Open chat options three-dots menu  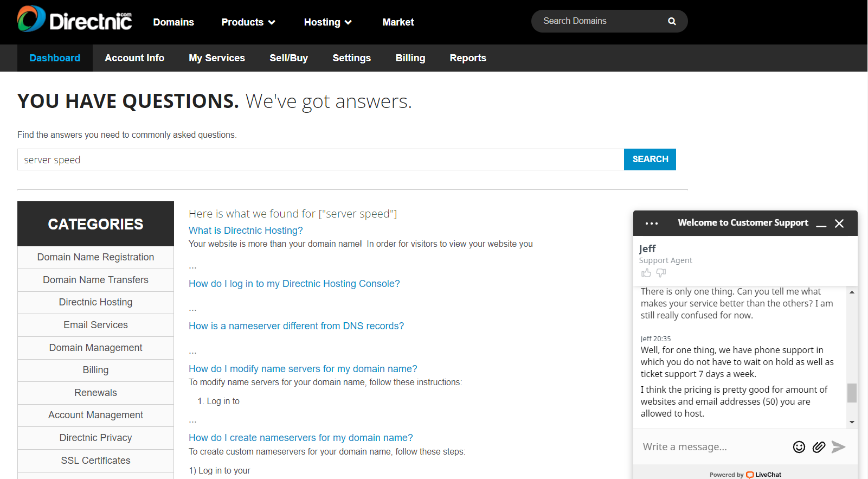click(651, 223)
